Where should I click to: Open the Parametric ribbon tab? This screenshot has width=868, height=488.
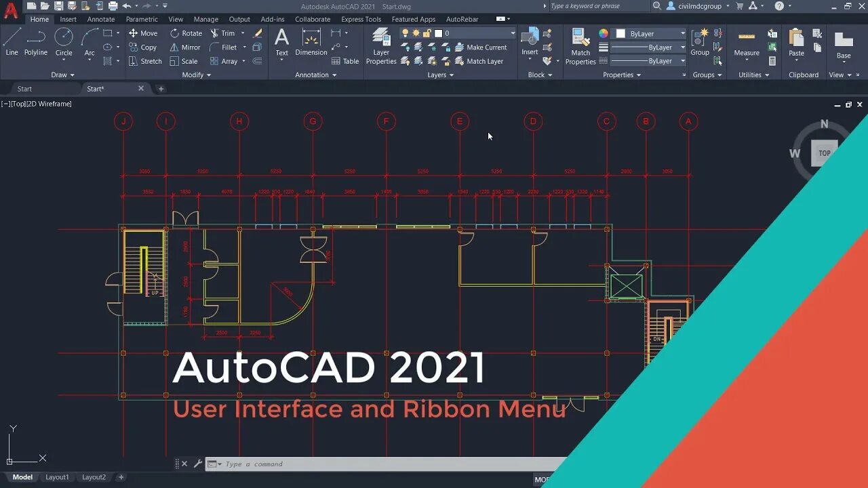point(142,19)
